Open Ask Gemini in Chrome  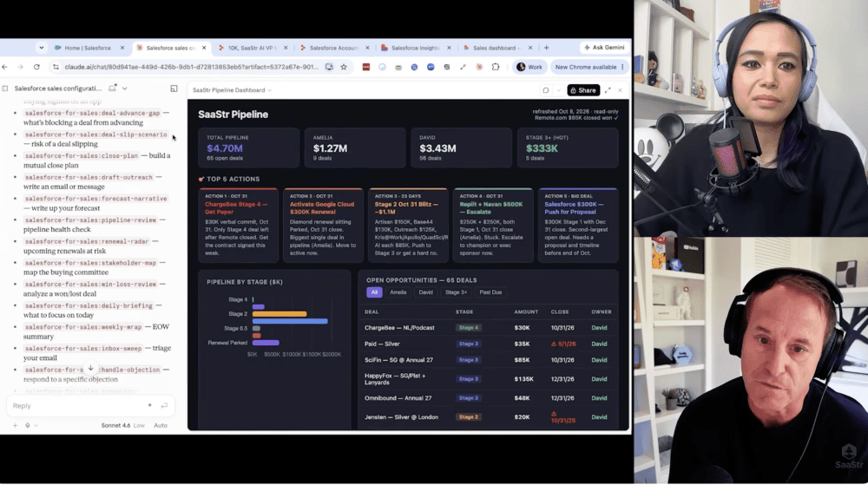pos(604,48)
